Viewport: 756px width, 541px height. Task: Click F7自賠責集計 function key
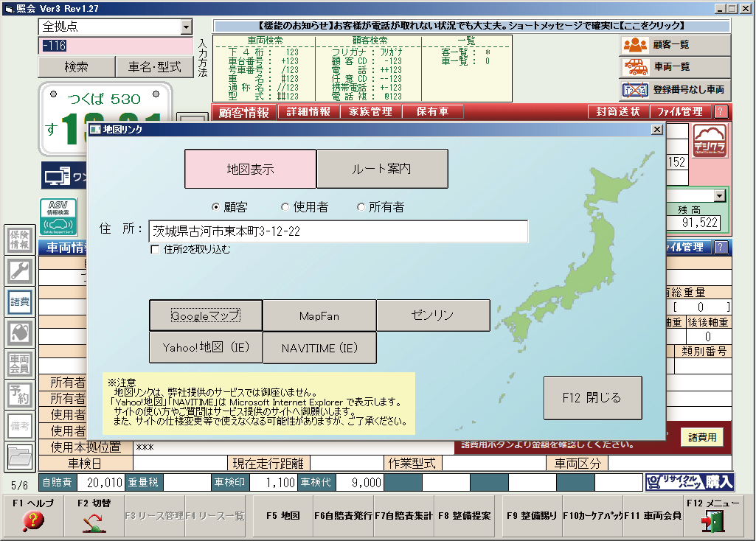pyautogui.click(x=403, y=516)
